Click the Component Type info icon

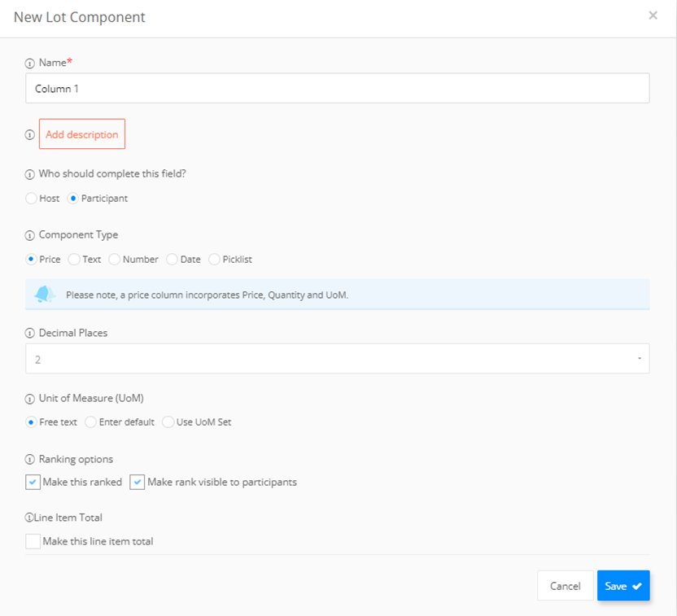tap(29, 235)
